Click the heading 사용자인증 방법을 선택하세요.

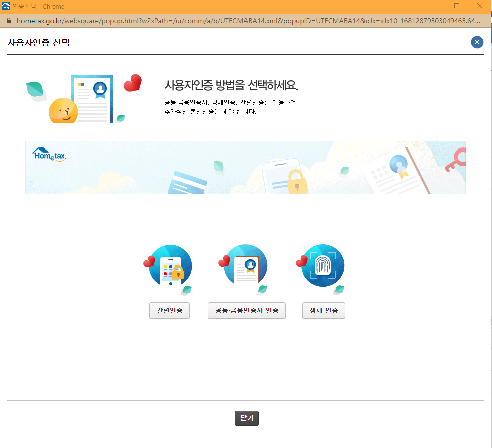click(231, 85)
